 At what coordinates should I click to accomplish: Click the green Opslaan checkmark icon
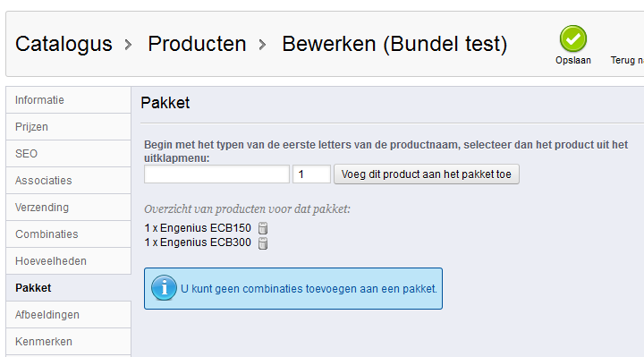[573, 38]
